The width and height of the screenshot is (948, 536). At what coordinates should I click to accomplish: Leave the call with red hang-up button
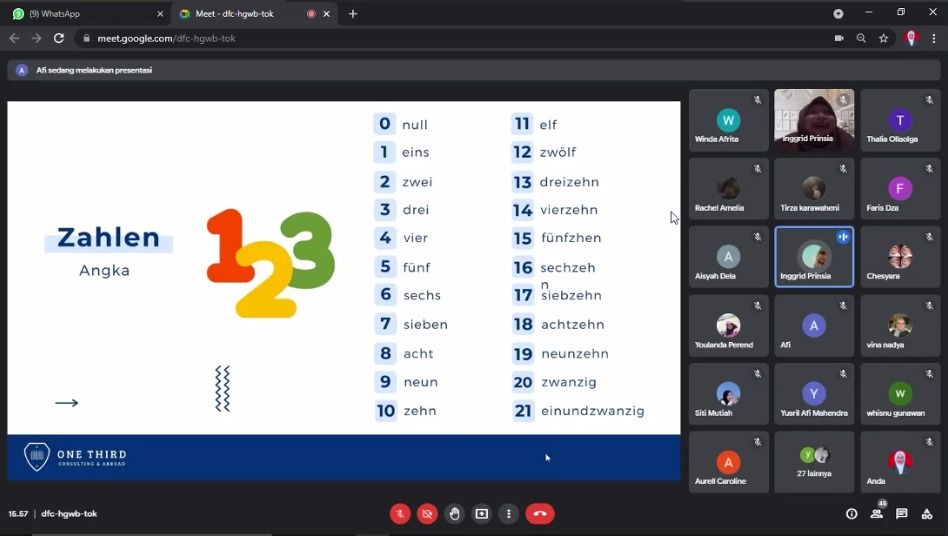tap(540, 514)
